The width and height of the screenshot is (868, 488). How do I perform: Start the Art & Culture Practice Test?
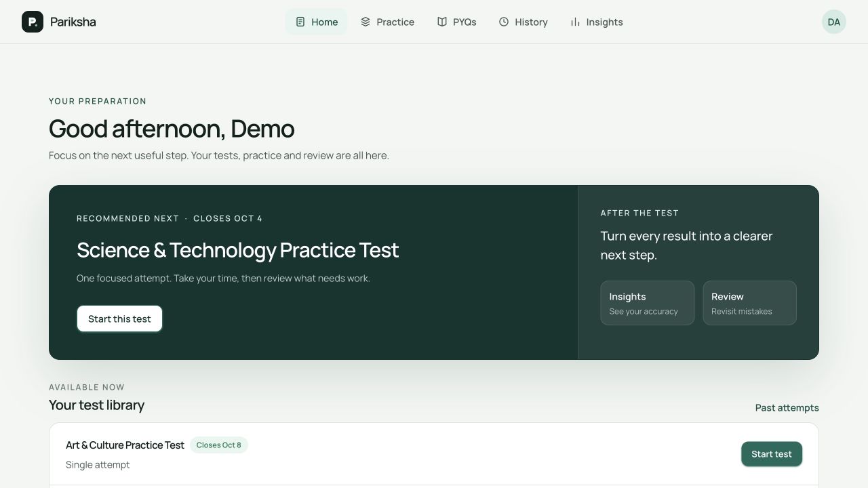click(772, 454)
